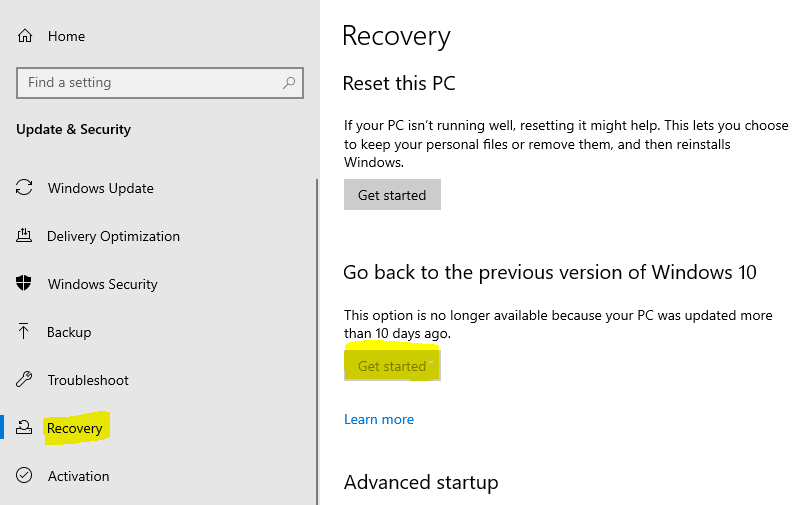Open the Windows Update settings label
The height and width of the screenshot is (505, 794).
point(100,188)
